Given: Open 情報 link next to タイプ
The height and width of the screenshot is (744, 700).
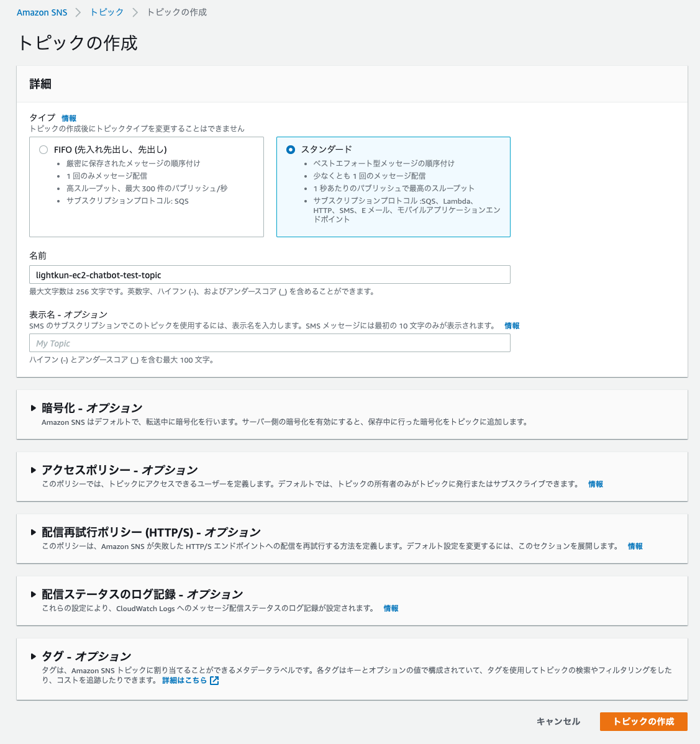Looking at the screenshot, I should point(69,118).
